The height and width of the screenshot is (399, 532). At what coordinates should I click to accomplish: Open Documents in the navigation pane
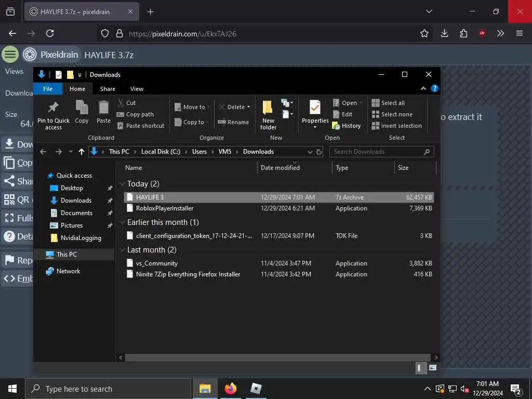tap(76, 213)
